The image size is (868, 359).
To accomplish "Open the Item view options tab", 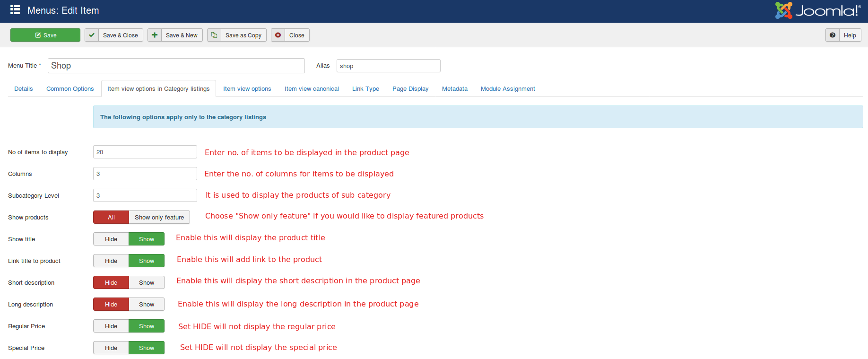I will coord(247,88).
